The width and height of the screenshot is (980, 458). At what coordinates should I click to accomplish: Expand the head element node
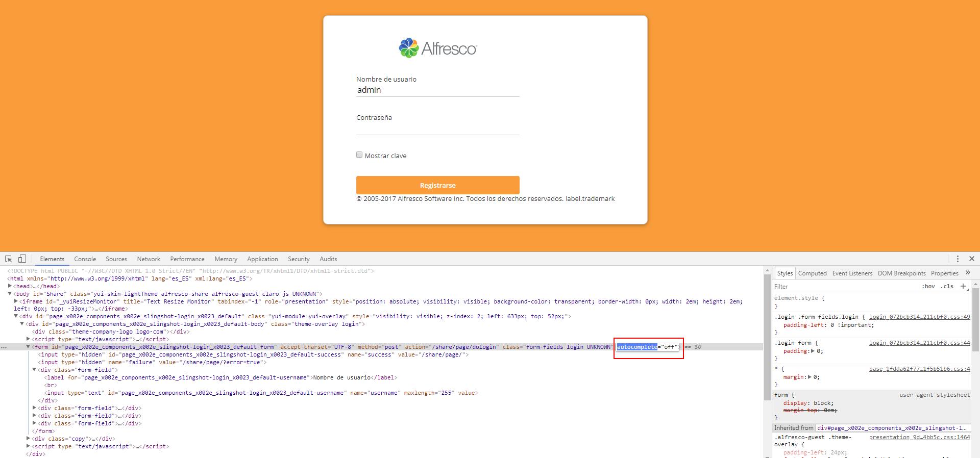click(x=10, y=286)
